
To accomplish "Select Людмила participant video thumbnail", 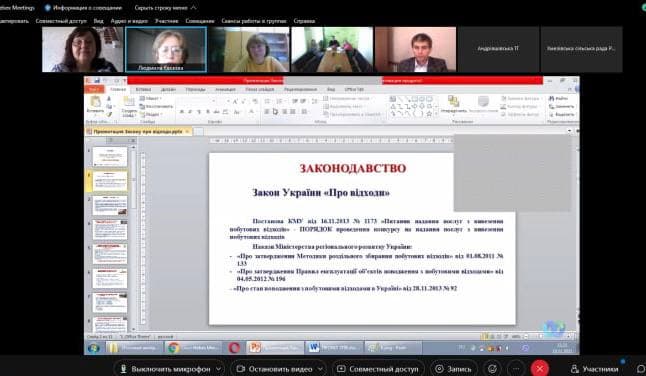I will point(166,49).
